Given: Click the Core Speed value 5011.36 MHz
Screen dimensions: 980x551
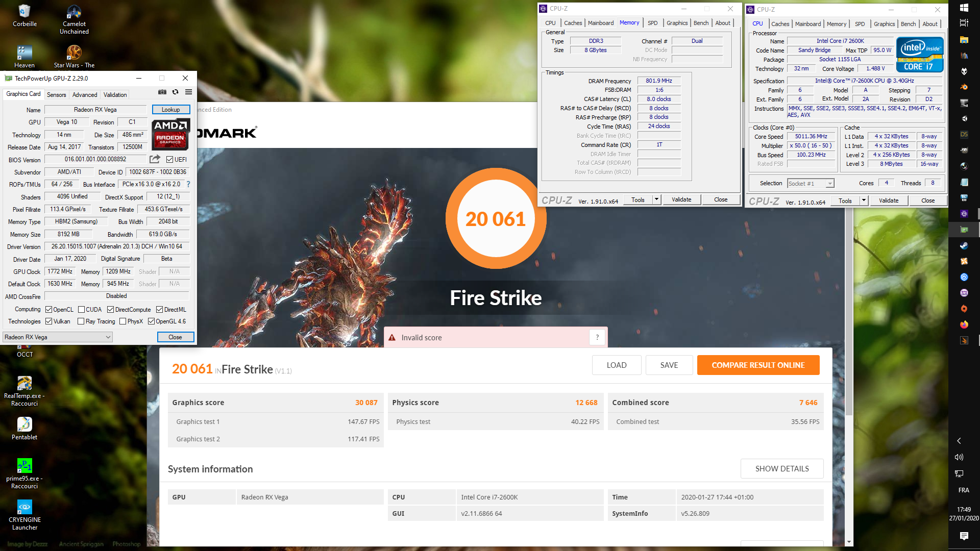Looking at the screenshot, I should (811, 137).
